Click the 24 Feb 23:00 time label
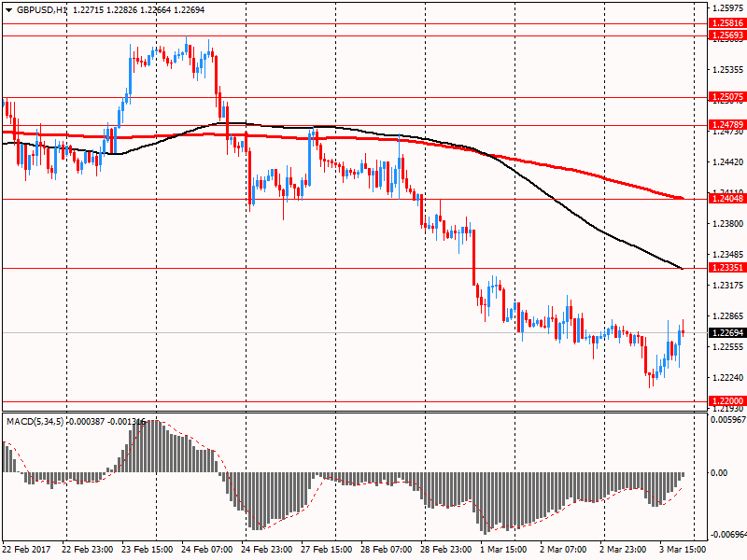The width and height of the screenshot is (747, 560). click(267, 550)
